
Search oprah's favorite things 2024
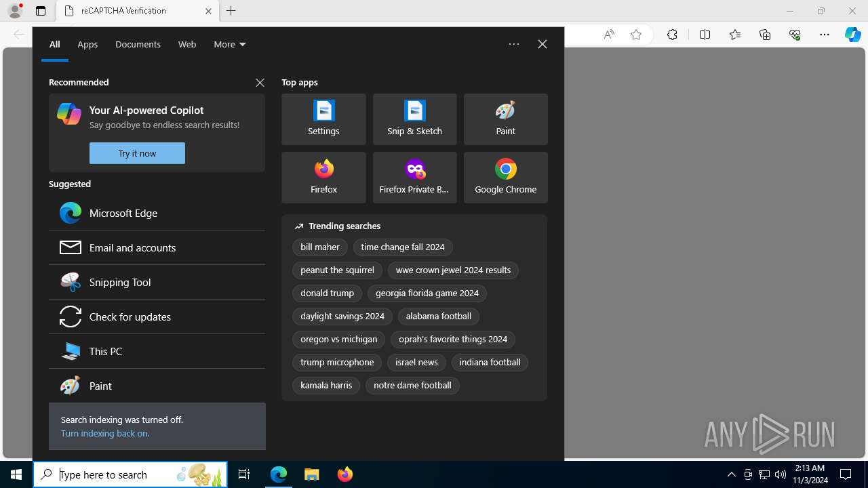pos(453,340)
